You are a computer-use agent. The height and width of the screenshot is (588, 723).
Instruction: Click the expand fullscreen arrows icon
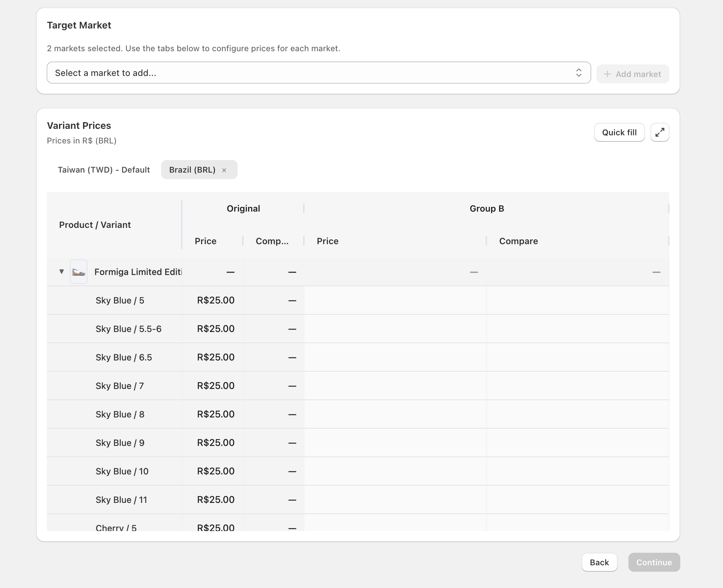click(x=660, y=132)
